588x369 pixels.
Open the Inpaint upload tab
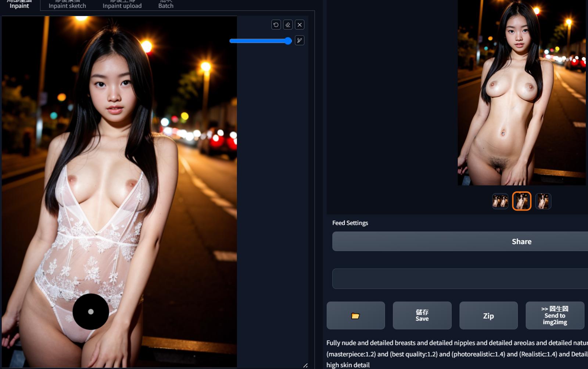(122, 5)
